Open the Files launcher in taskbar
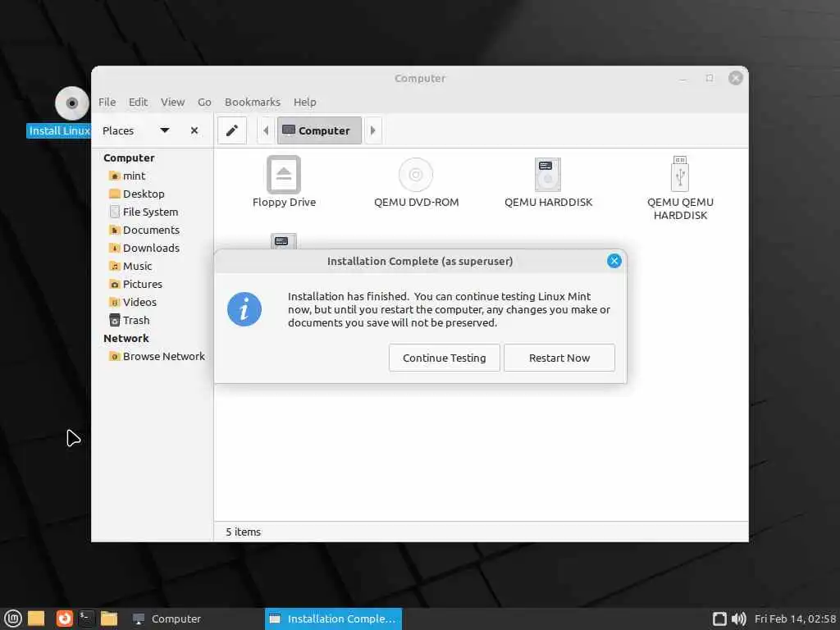This screenshot has height=630, width=840. [x=109, y=619]
